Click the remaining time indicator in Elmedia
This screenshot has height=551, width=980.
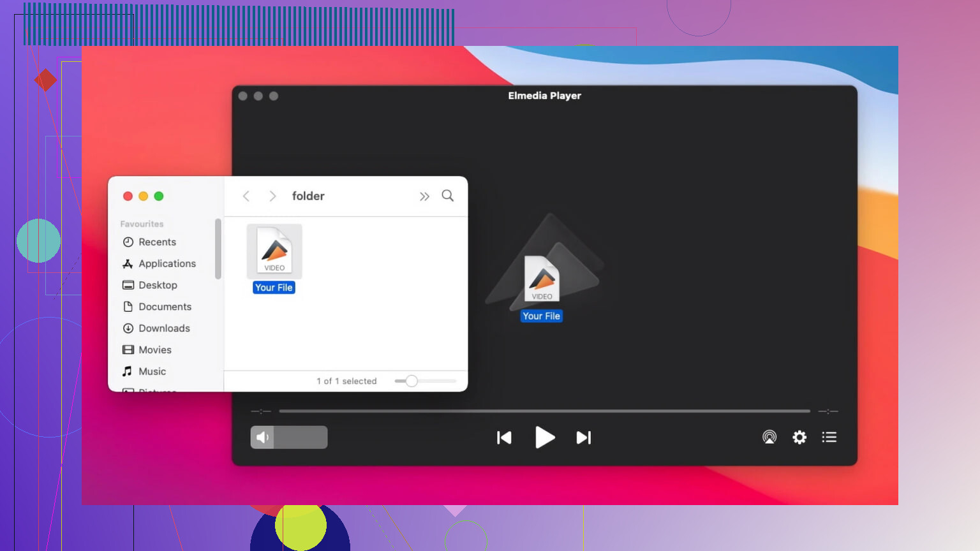click(828, 411)
